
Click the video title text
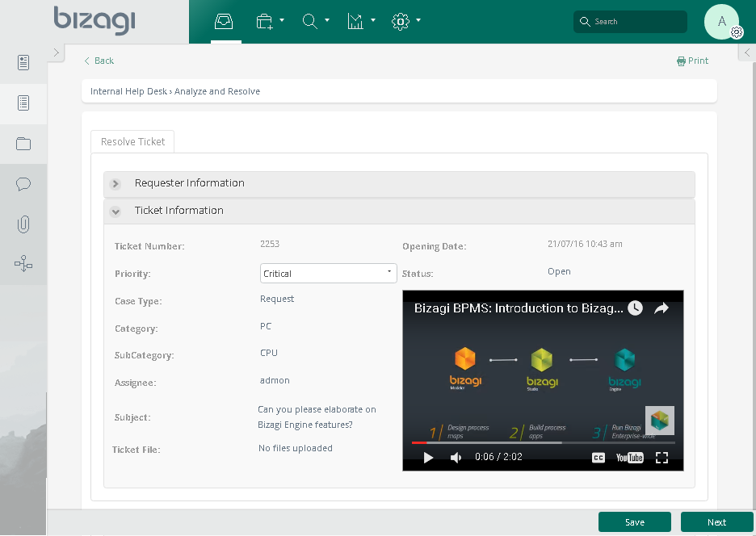coord(519,308)
